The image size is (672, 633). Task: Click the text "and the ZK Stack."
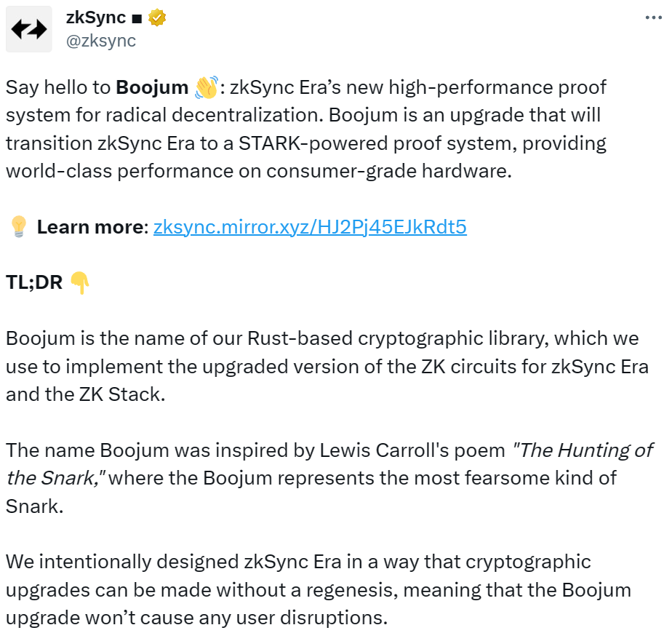click(x=86, y=394)
